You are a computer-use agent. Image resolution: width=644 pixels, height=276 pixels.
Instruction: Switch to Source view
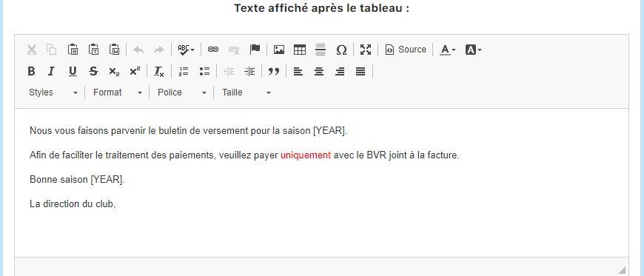406,50
